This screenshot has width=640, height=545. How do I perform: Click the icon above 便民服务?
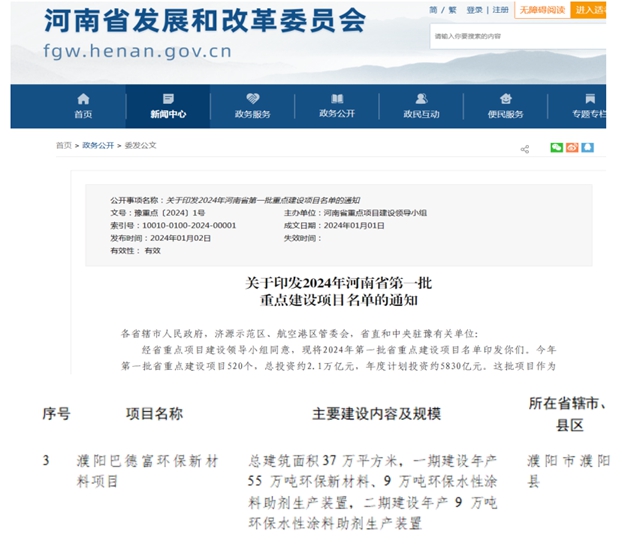[x=506, y=98]
